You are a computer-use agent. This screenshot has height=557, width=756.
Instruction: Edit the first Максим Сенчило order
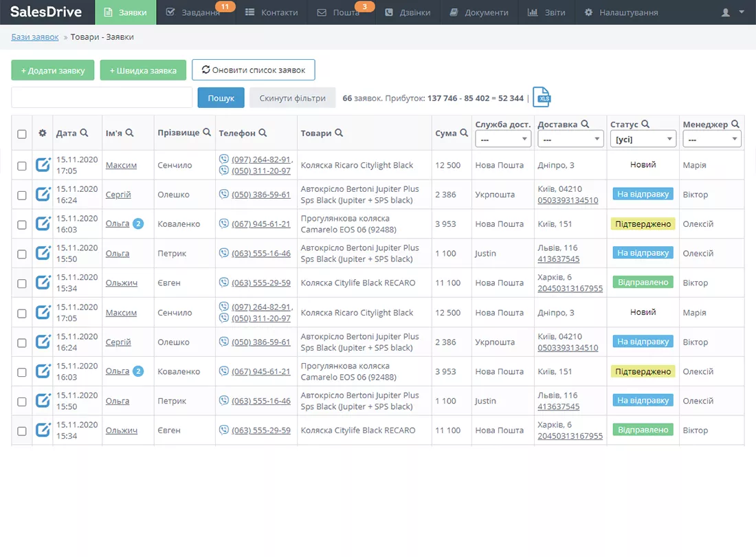point(43,165)
